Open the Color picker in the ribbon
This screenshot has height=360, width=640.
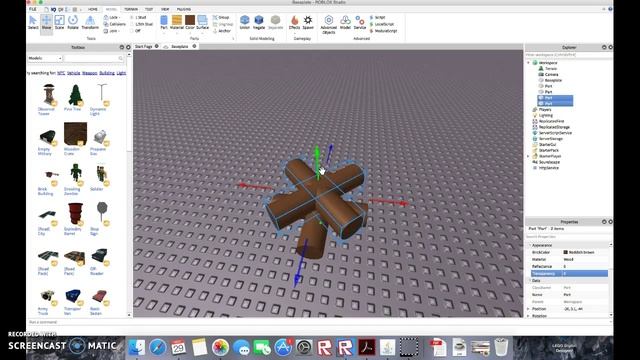pos(190,22)
